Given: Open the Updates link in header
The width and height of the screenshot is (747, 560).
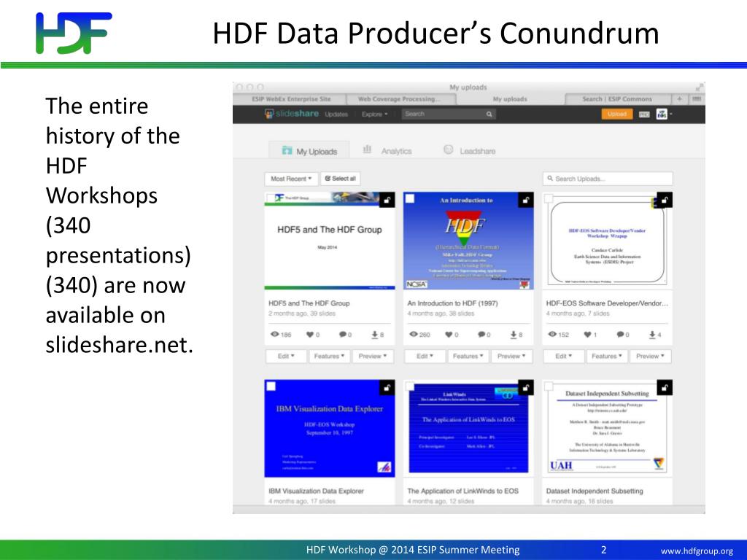Looking at the screenshot, I should coord(336,114).
